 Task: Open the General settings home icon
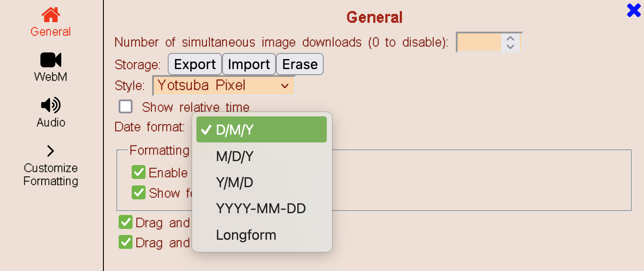tap(51, 15)
